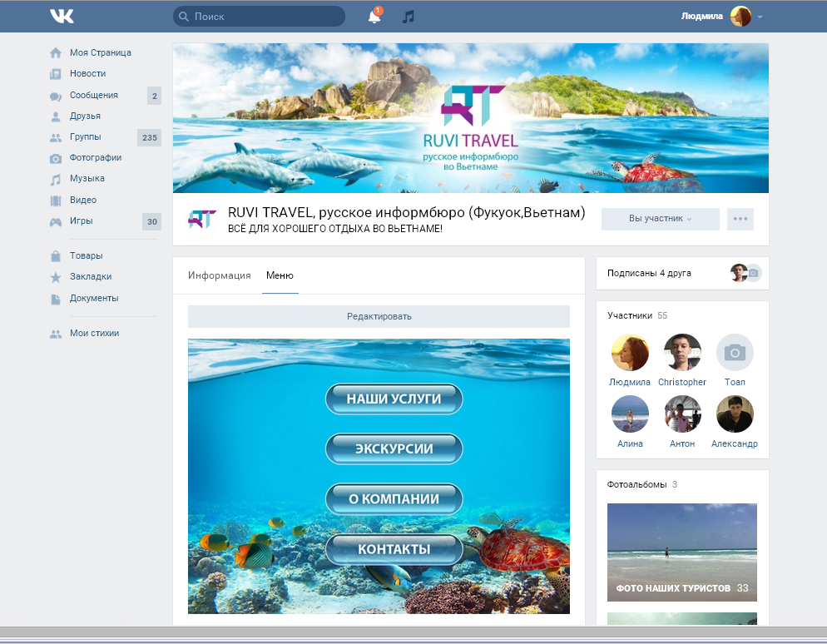Click inside the Поиск search field
The image size is (827, 644).
[259, 17]
